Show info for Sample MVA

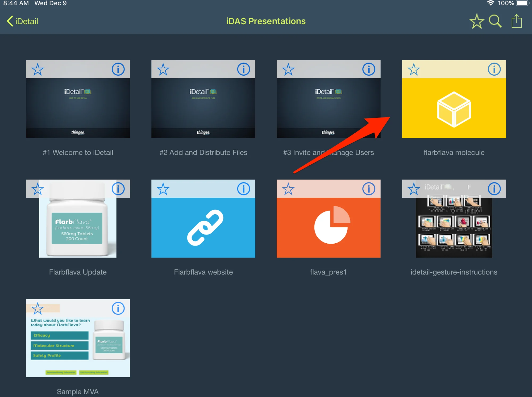tap(118, 308)
